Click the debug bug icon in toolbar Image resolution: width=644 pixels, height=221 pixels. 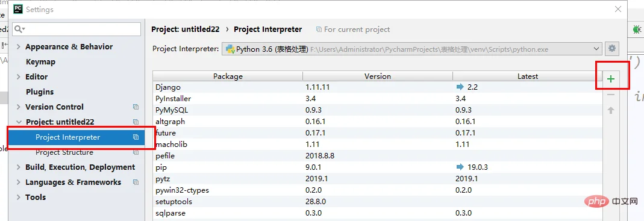637,29
